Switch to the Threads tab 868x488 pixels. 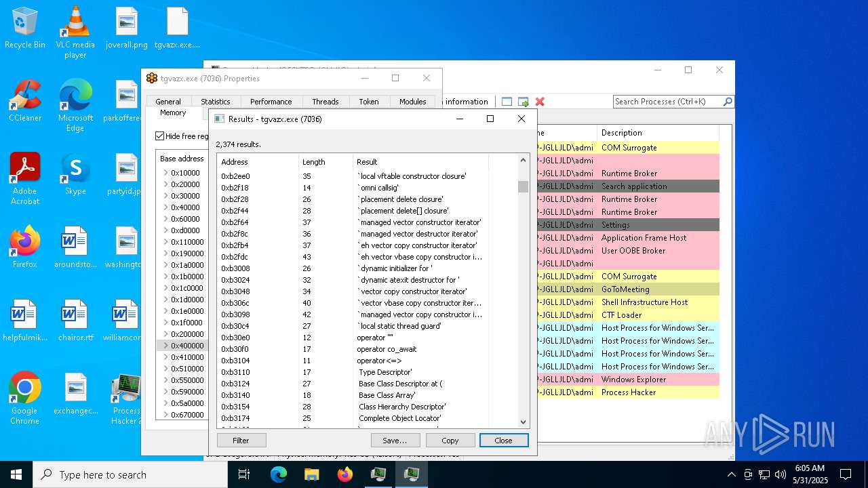coord(325,102)
